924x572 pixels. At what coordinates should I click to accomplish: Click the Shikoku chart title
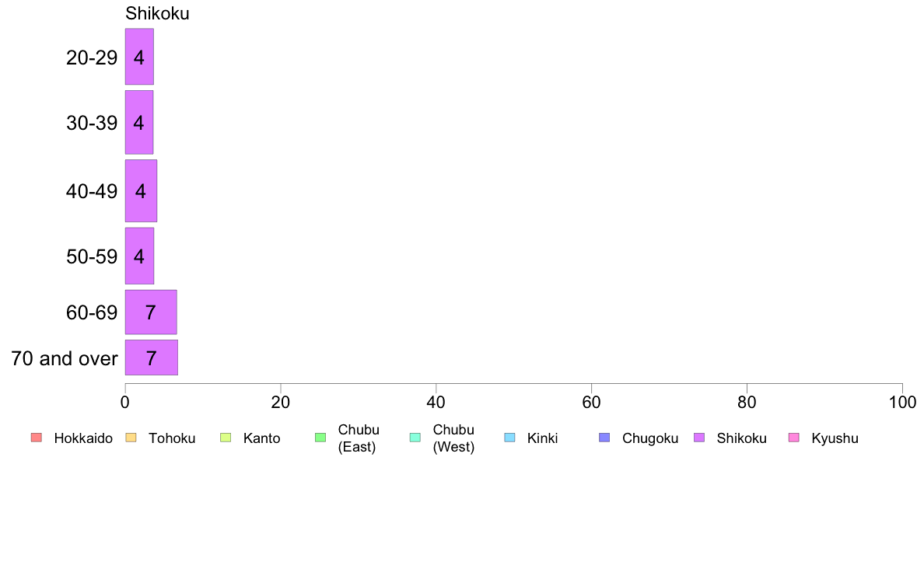click(x=157, y=13)
